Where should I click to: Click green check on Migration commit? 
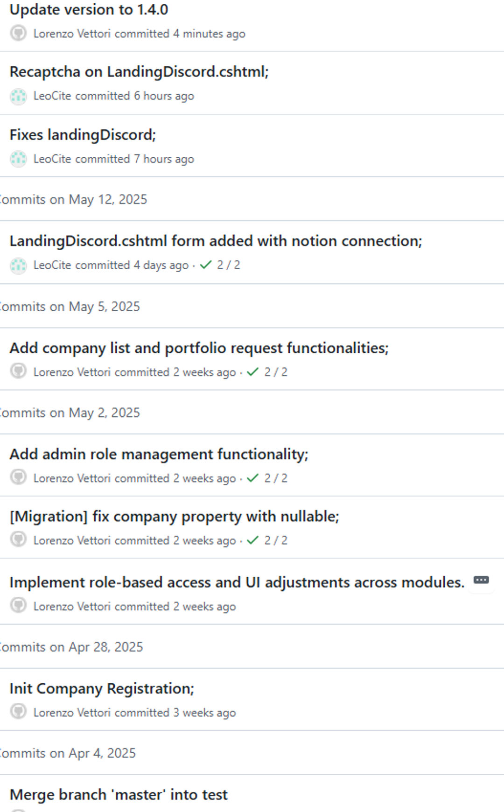point(252,540)
